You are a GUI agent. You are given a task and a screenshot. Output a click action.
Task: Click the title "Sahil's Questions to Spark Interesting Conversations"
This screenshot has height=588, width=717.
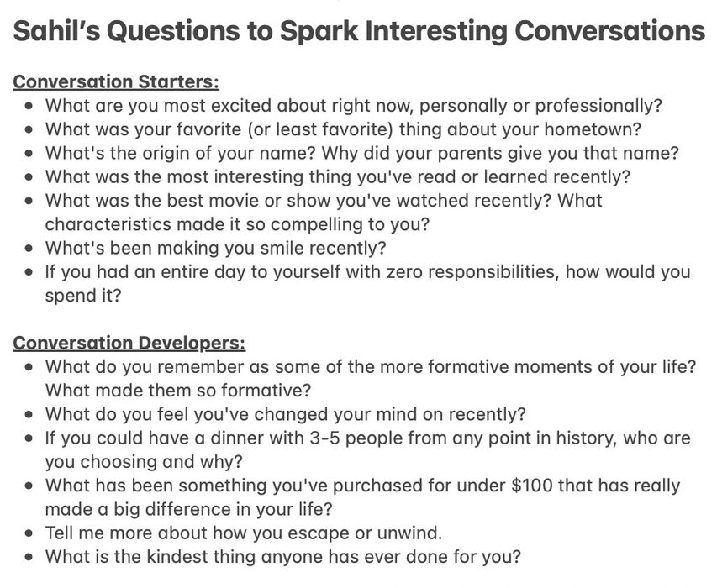coord(358,33)
